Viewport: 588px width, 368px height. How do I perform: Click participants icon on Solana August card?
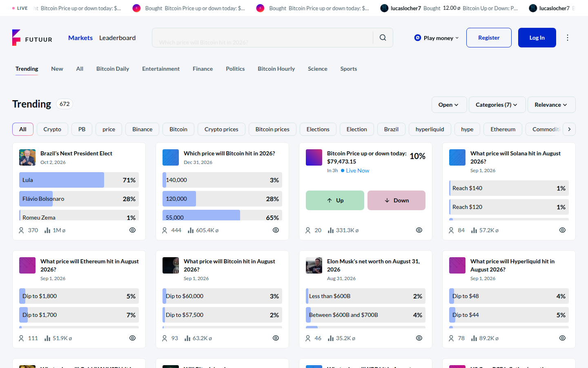[451, 230]
